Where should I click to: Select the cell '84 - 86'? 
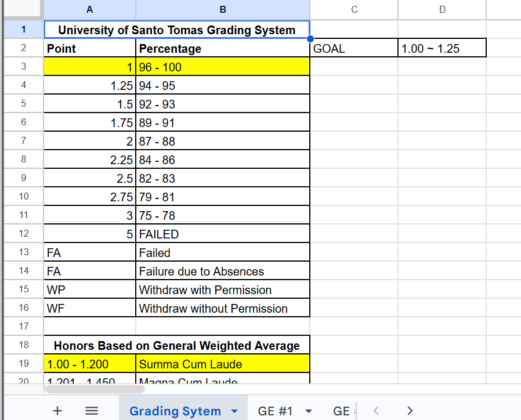click(223, 160)
